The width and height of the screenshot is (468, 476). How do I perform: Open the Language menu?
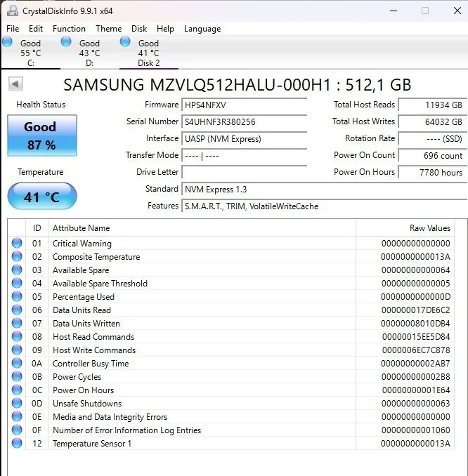pos(202,29)
